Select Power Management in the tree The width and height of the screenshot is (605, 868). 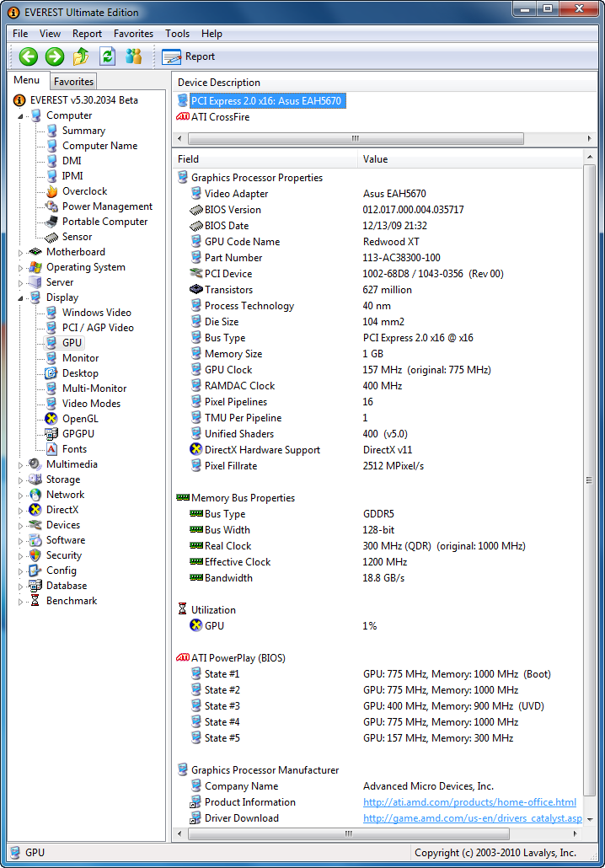(x=107, y=206)
